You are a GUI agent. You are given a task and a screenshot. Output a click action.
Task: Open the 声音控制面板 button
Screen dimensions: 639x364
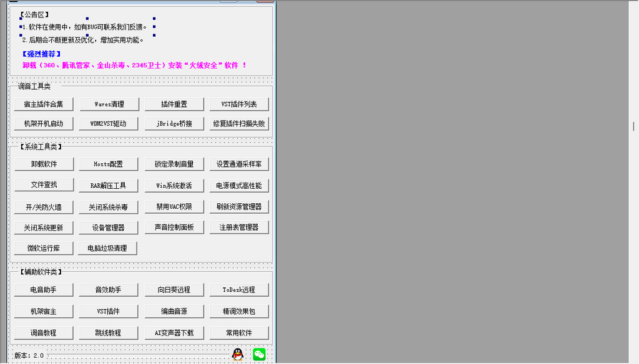[174, 228]
